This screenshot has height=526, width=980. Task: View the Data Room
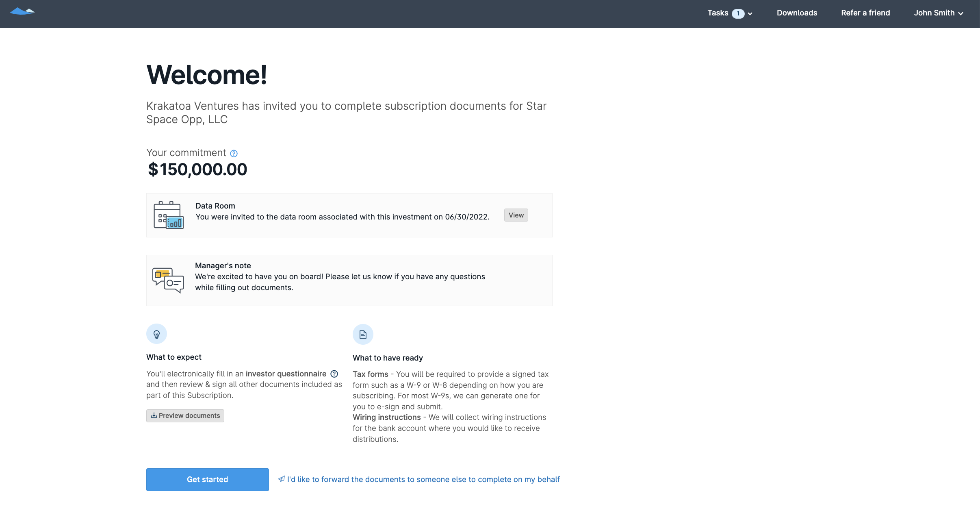pos(515,215)
